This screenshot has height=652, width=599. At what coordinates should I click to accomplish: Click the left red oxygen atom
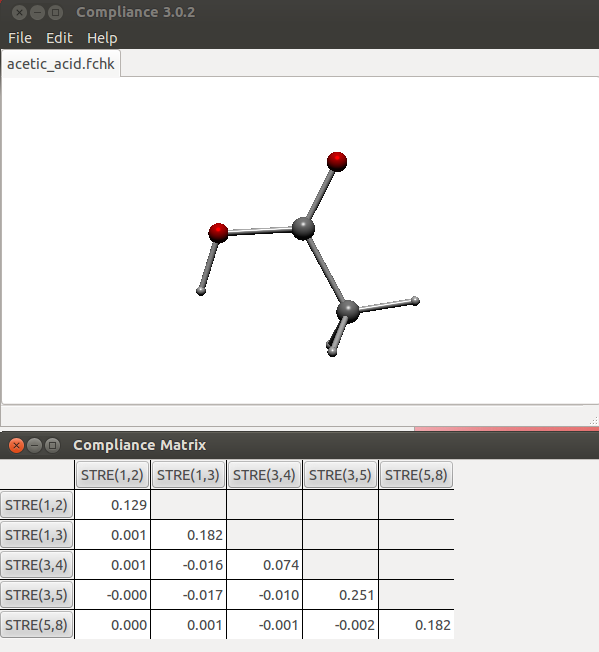tap(218, 233)
